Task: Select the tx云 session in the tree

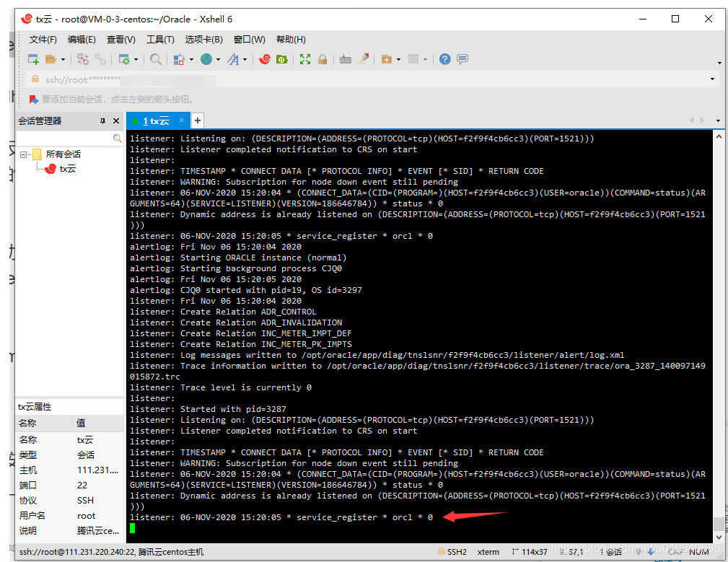Action: (67, 169)
